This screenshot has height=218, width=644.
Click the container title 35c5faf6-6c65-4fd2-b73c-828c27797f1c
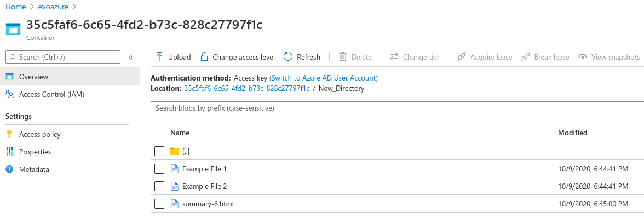coord(144,25)
